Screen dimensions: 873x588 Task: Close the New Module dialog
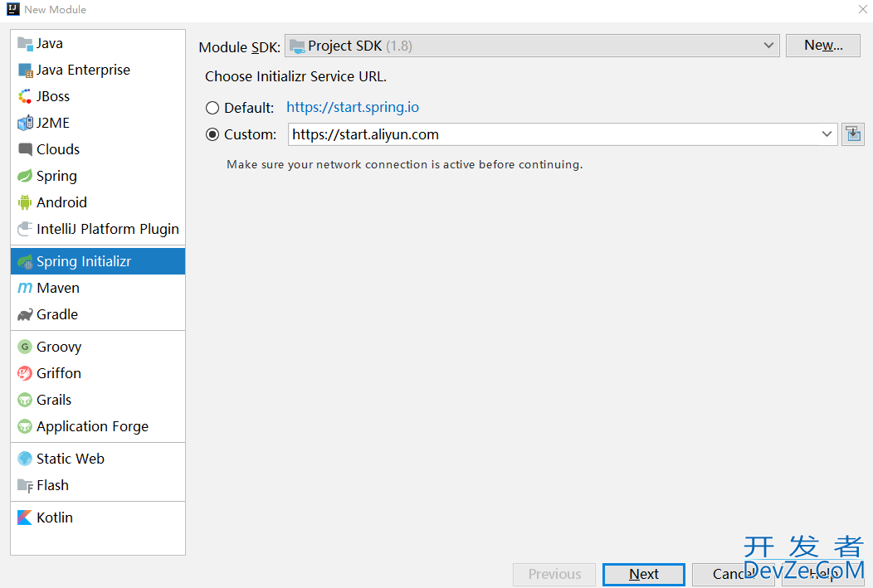click(x=862, y=9)
